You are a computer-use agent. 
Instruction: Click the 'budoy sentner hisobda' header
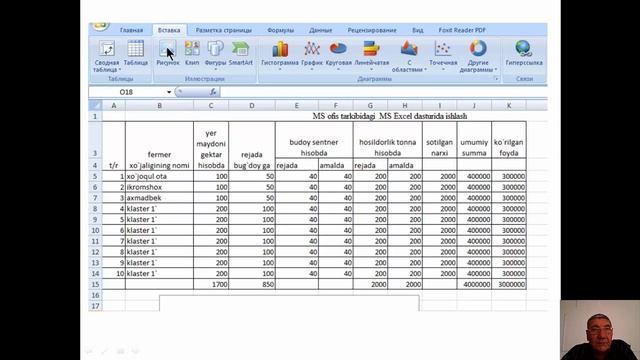tap(314, 140)
